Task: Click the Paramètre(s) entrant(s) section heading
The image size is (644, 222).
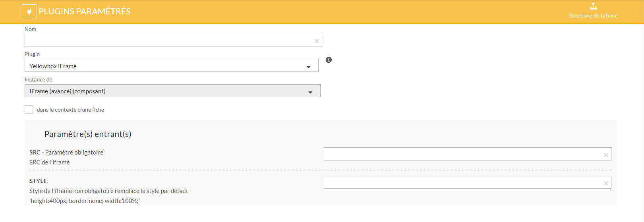Action: coord(88,134)
